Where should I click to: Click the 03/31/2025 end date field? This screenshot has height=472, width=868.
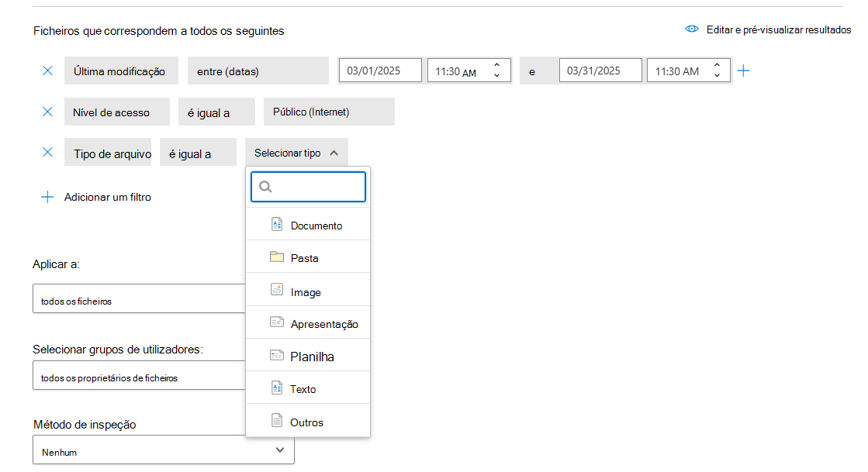pyautogui.click(x=600, y=71)
